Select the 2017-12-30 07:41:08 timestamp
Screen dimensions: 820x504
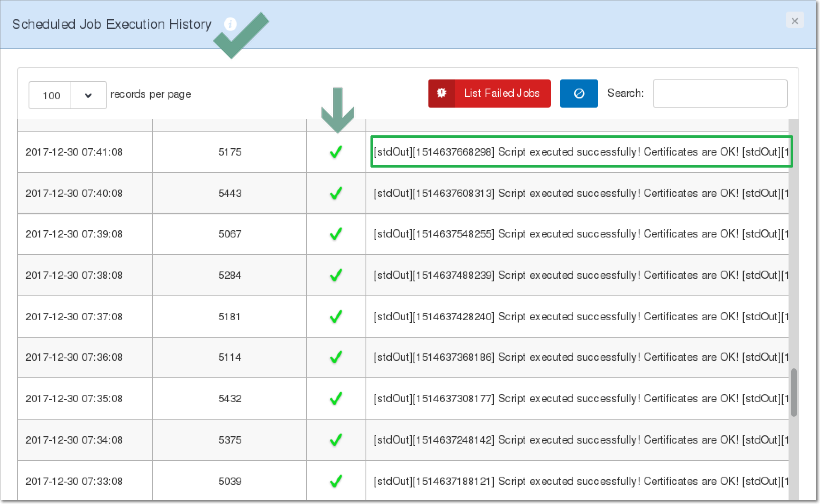[74, 152]
